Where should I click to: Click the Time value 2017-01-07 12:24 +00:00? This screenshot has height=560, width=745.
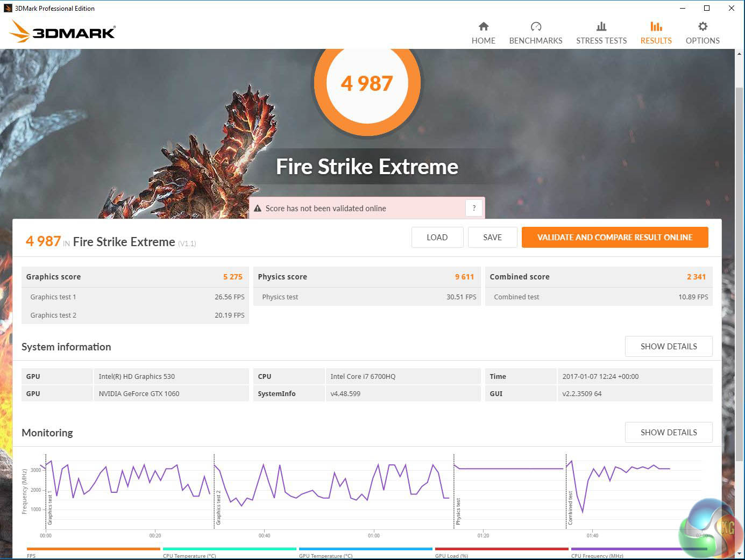click(600, 376)
